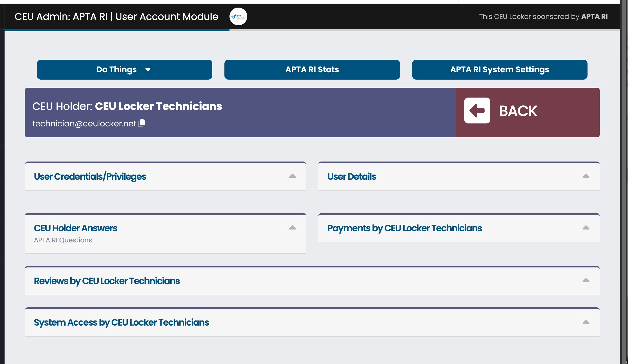Collapse System Access panel arrow
The height and width of the screenshot is (364, 628).
click(586, 322)
